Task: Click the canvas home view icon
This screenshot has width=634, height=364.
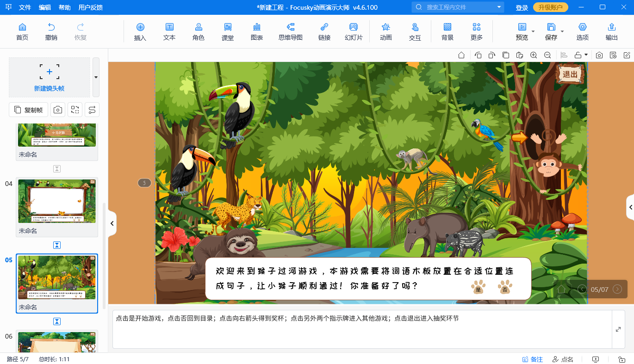Action: tap(461, 55)
